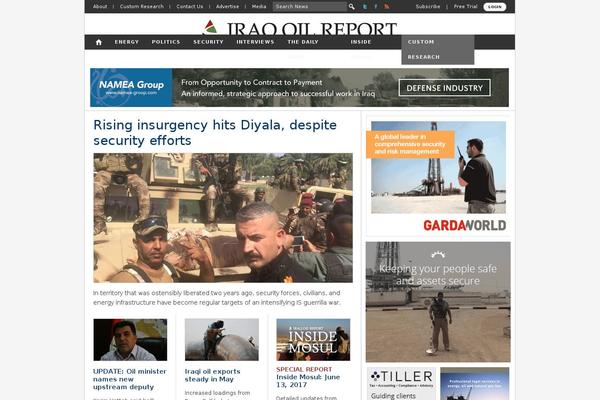The width and height of the screenshot is (600, 400).
Task: Click the Free Trial link
Action: (465, 7)
